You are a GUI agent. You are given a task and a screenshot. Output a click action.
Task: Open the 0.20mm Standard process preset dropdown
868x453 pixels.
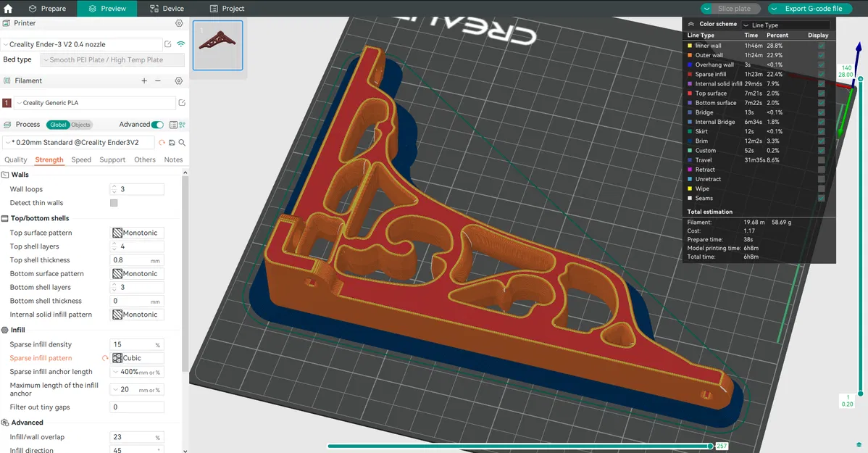[x=79, y=142]
